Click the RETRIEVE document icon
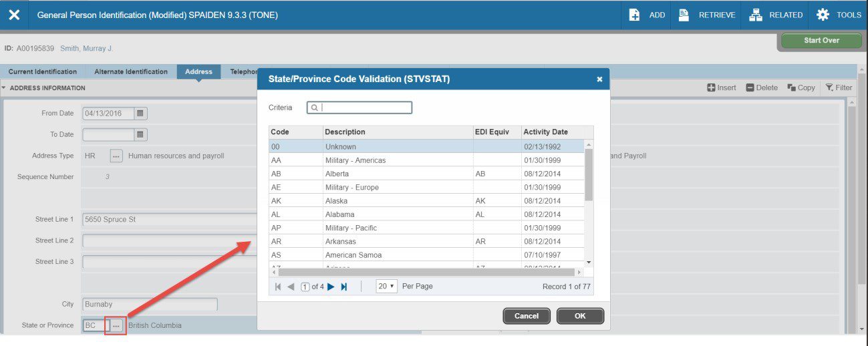Viewport: 868px width, 346px height. coord(684,15)
